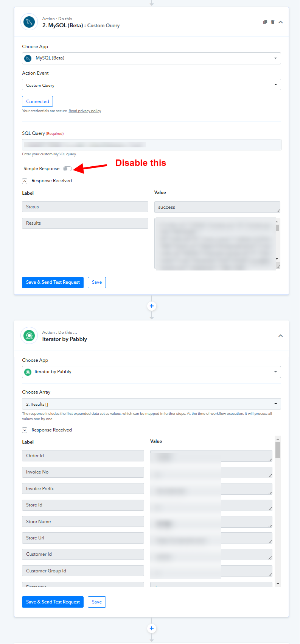Click the '2. MySQL (Beta) : Custom Query' title
Viewport: 300px width, 644px height.
(81, 25)
